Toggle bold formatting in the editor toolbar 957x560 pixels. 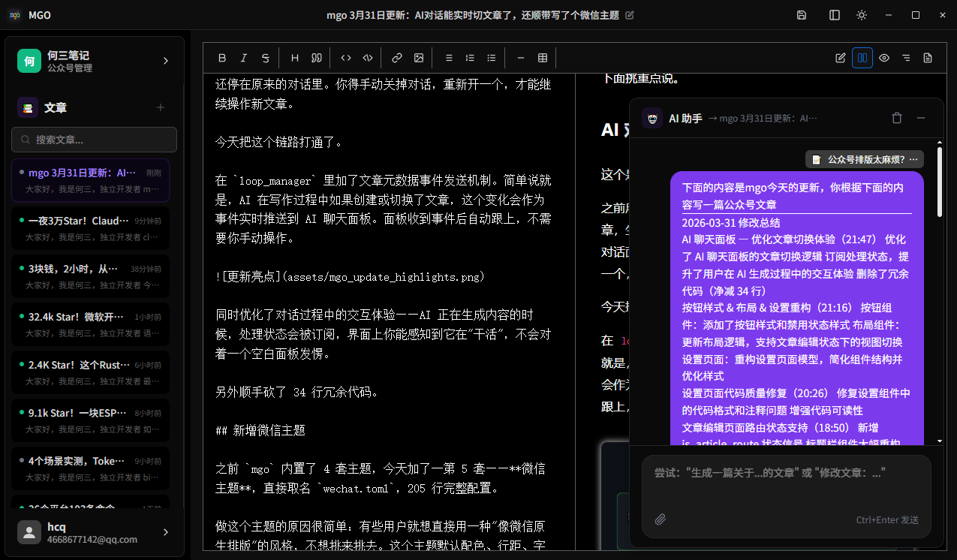(222, 58)
